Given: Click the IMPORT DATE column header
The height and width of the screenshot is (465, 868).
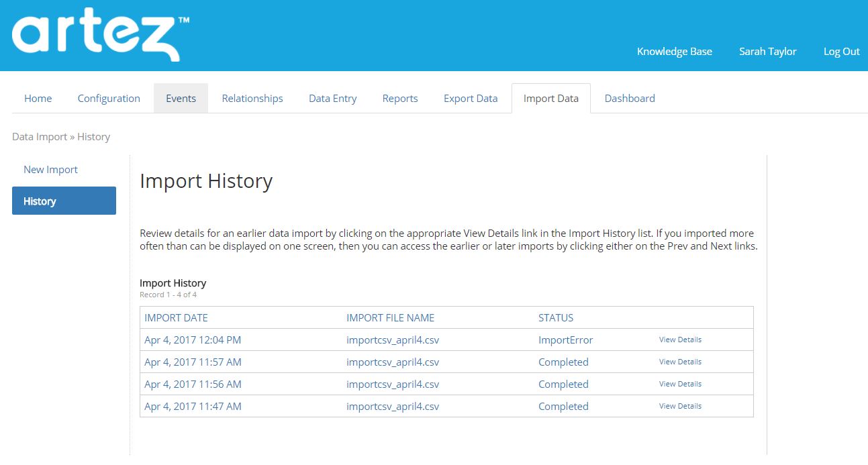Looking at the screenshot, I should [x=176, y=318].
